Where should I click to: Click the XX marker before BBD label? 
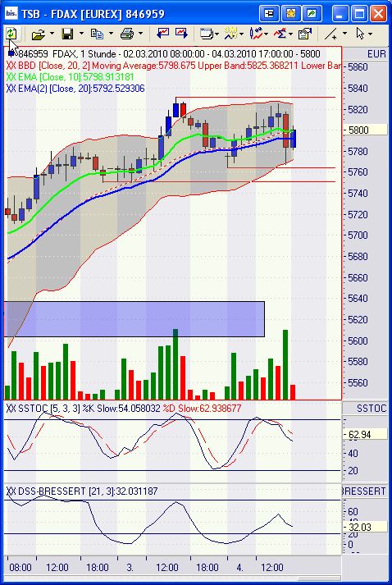(11, 66)
